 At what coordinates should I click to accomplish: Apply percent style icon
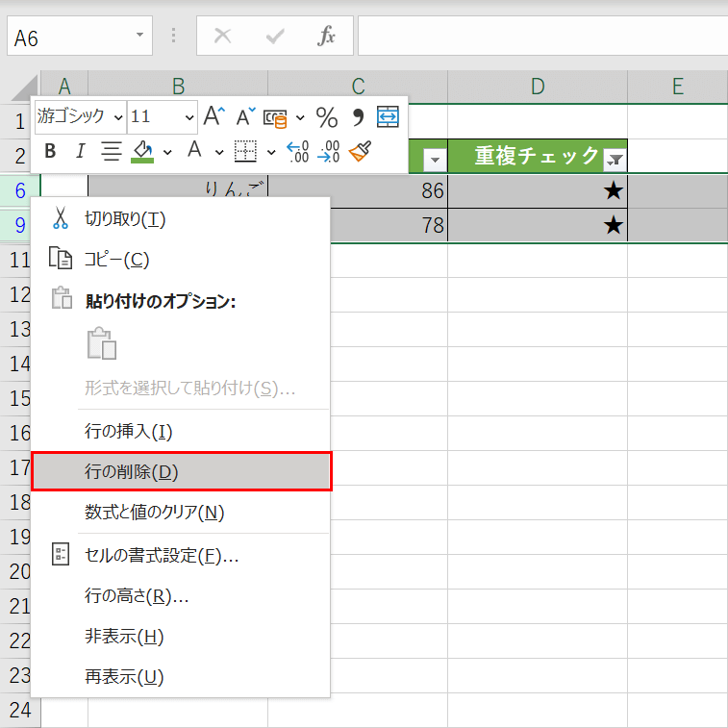pos(327,117)
